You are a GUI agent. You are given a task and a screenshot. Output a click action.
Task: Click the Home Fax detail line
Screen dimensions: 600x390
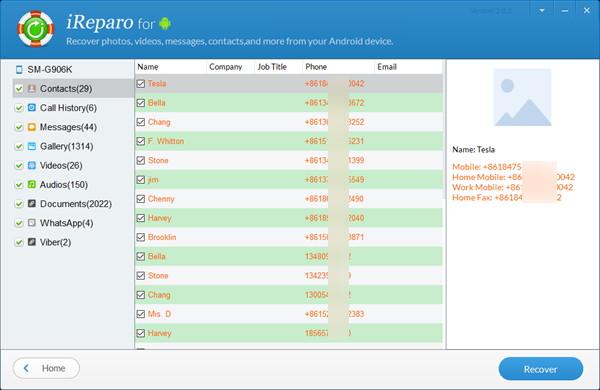pyautogui.click(x=507, y=197)
